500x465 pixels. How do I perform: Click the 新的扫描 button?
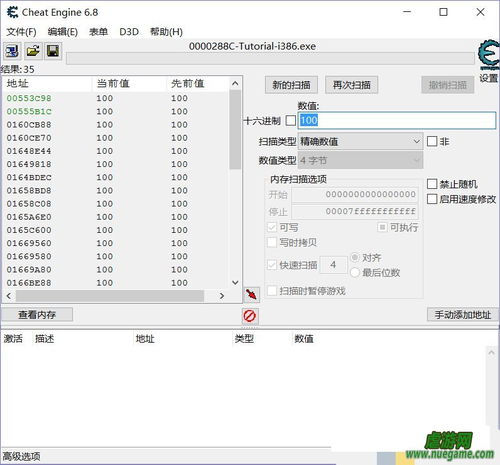coord(291,85)
